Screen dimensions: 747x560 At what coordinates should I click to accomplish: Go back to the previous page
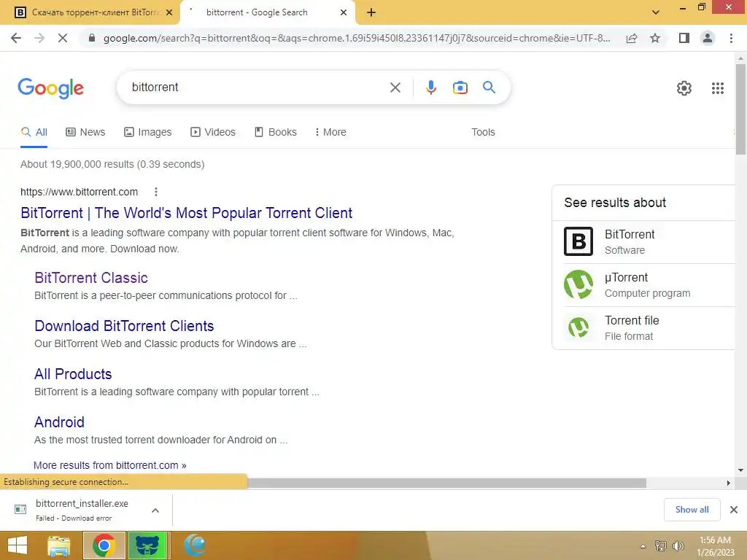(16, 38)
